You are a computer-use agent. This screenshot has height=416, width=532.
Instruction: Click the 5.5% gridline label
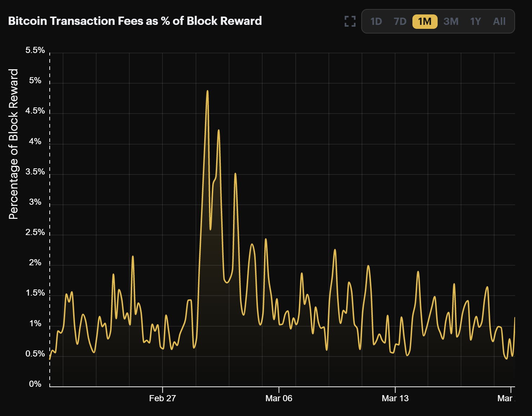(x=35, y=50)
